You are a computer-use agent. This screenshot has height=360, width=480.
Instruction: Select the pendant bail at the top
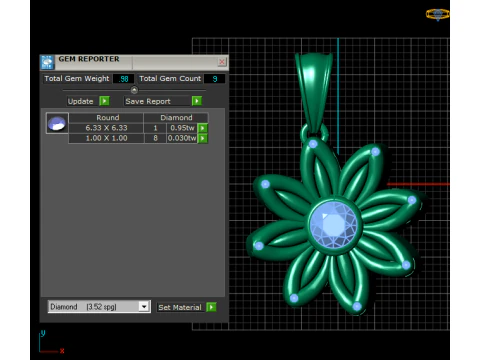(313, 93)
